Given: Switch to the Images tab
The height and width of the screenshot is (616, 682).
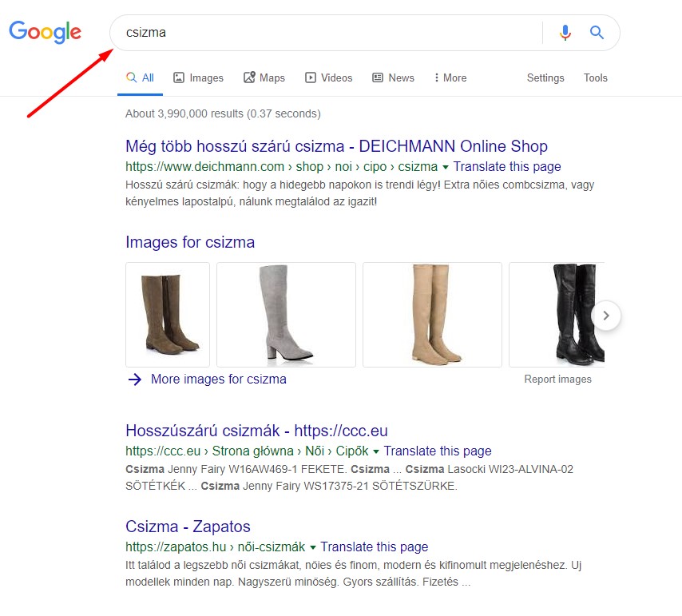Looking at the screenshot, I should (198, 77).
